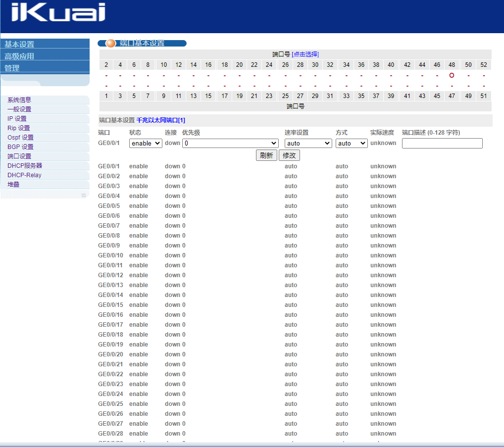Click the GE0/0/20 row label

(x=110, y=354)
